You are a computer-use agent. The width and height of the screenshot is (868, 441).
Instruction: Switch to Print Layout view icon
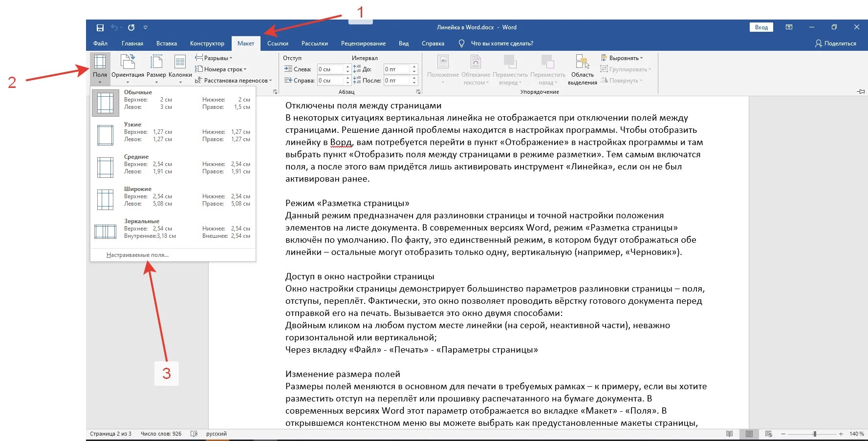coord(749,434)
